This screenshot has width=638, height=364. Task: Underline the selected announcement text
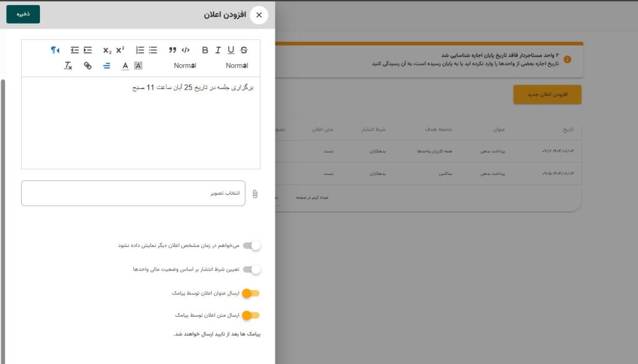pyautogui.click(x=231, y=50)
